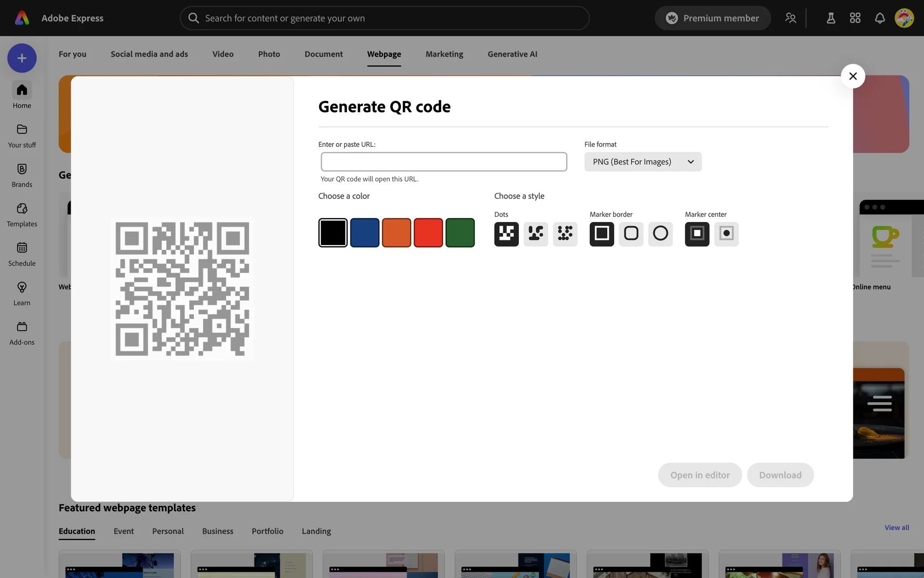The width and height of the screenshot is (924, 578).
Task: Select the rounded square marker border
Action: point(631,234)
